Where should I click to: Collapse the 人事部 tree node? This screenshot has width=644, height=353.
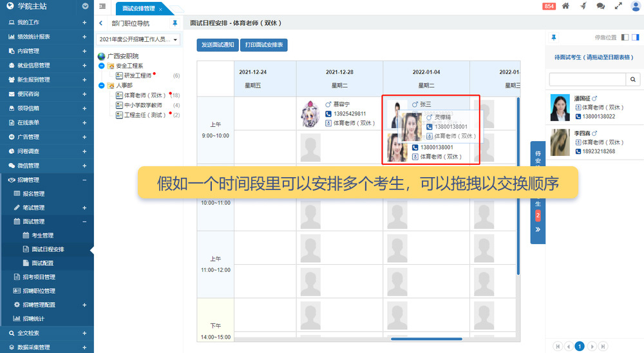click(102, 85)
